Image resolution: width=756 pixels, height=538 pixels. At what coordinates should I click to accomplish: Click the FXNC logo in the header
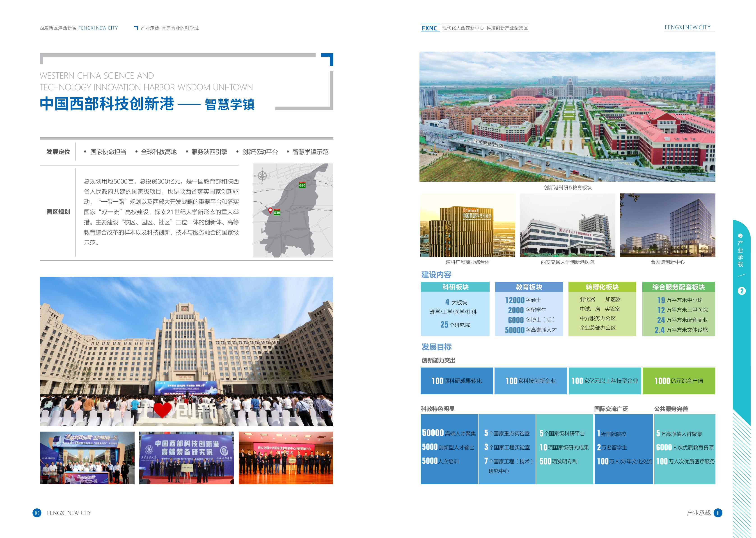(429, 28)
